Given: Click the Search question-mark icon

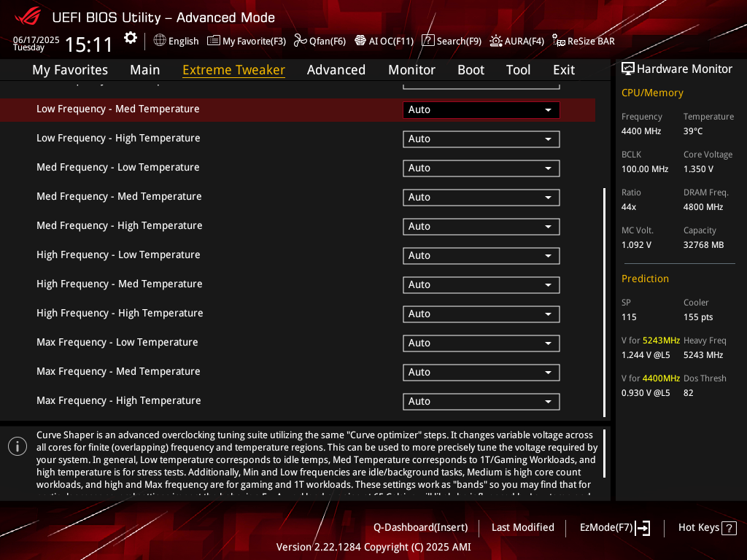Looking at the screenshot, I should pos(428,41).
